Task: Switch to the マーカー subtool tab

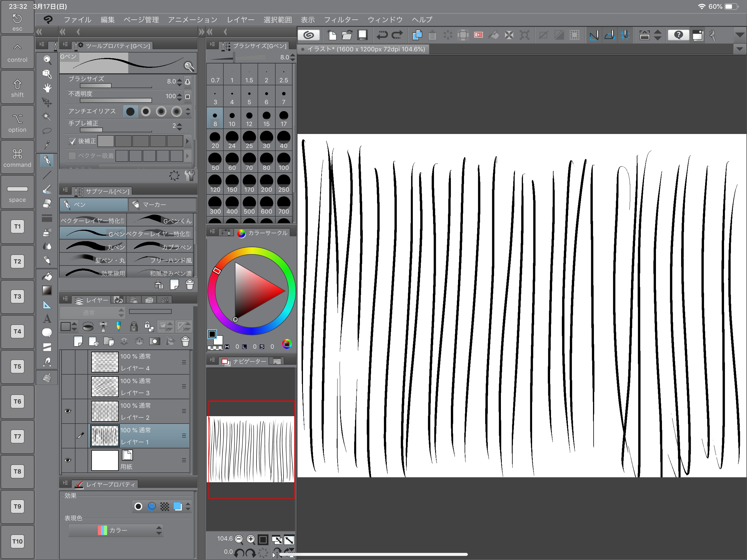Action: [x=162, y=205]
